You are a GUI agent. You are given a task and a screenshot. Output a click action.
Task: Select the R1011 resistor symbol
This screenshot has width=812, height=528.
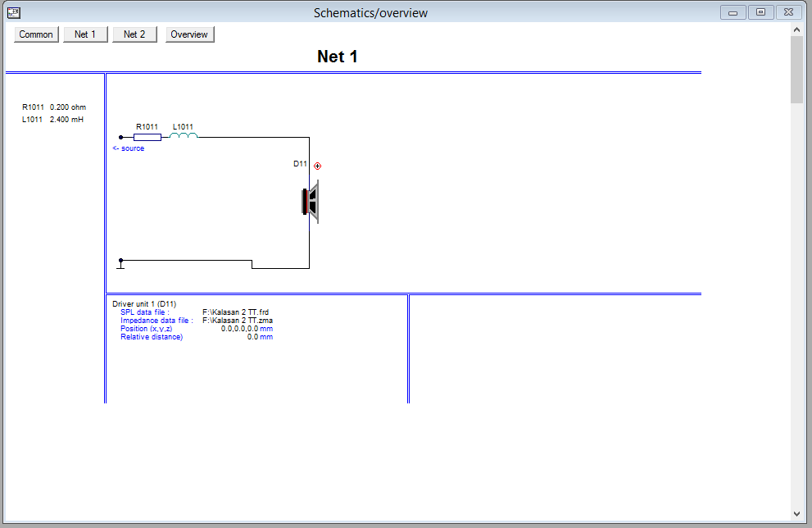pos(147,137)
